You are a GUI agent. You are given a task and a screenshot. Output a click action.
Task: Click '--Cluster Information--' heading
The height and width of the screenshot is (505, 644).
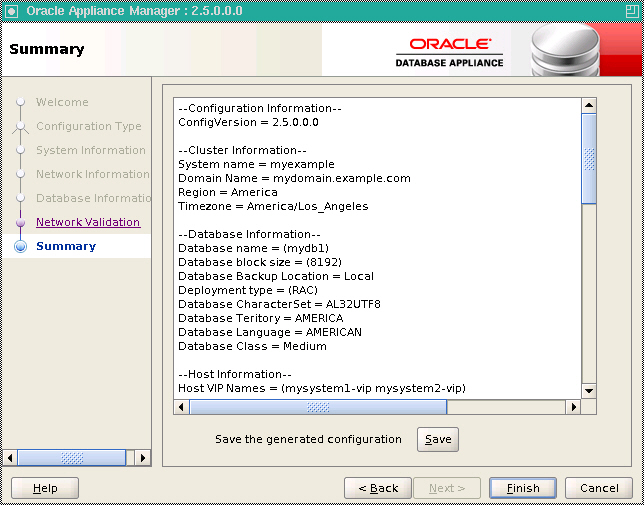242,150
